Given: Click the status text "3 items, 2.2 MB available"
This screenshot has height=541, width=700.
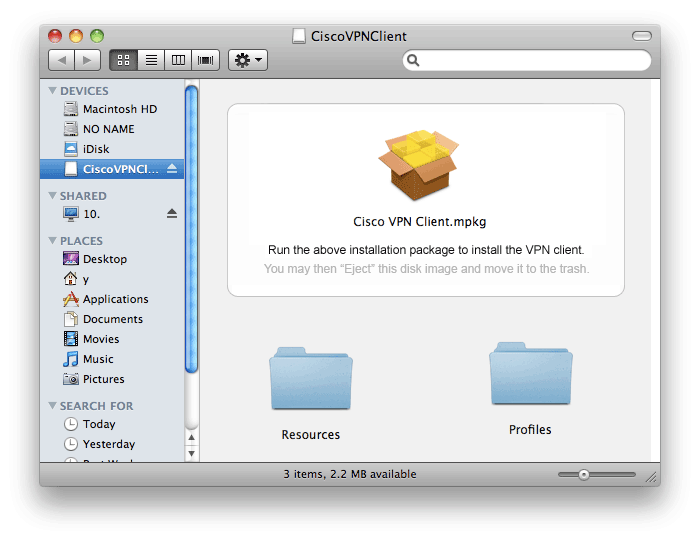Looking at the screenshot, I should pos(350,474).
